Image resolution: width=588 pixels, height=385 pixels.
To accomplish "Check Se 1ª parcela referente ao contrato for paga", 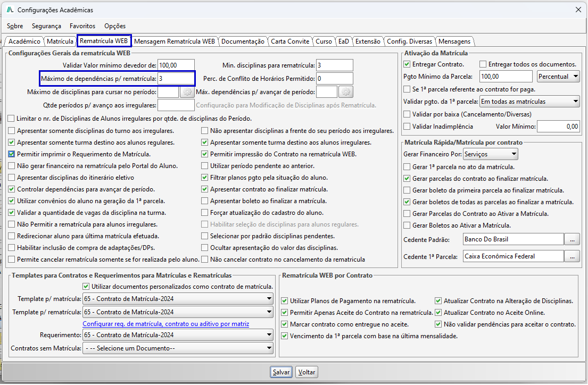I will click(x=407, y=89).
